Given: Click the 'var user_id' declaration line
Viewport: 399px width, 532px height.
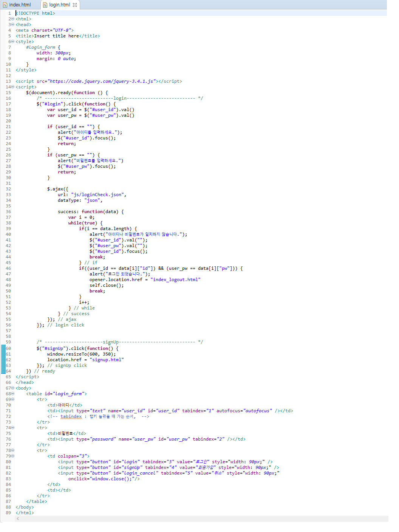Looking at the screenshot, I should tap(91, 110).
